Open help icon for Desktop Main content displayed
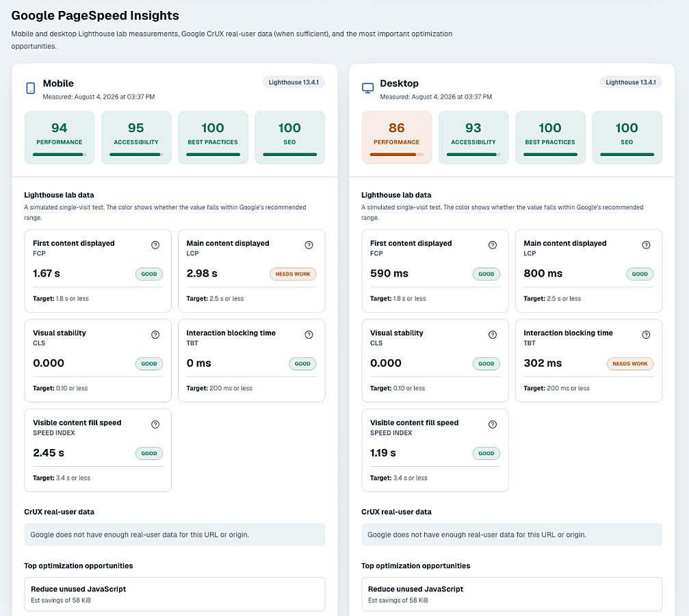Viewport: 689px width, 616px height. coord(646,245)
